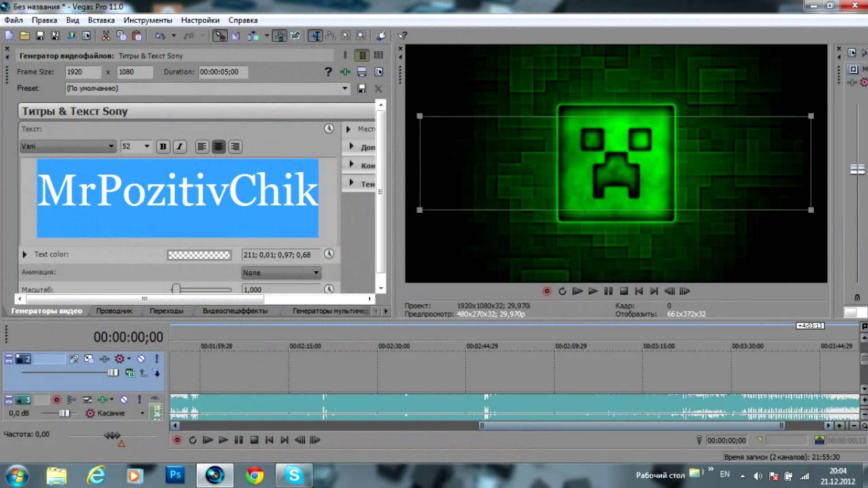Click the Частота playback rate slider
This screenshot has width=868, height=488.
pyautogui.click(x=112, y=435)
